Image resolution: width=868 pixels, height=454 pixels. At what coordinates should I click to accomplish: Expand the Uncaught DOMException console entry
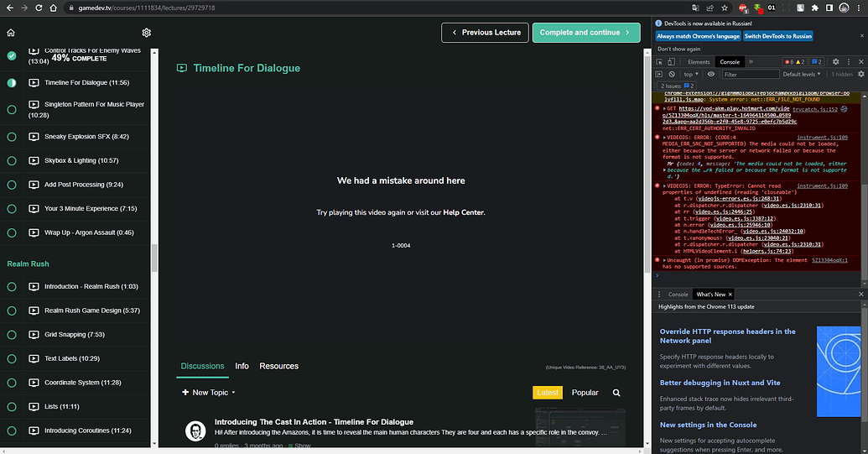664,260
